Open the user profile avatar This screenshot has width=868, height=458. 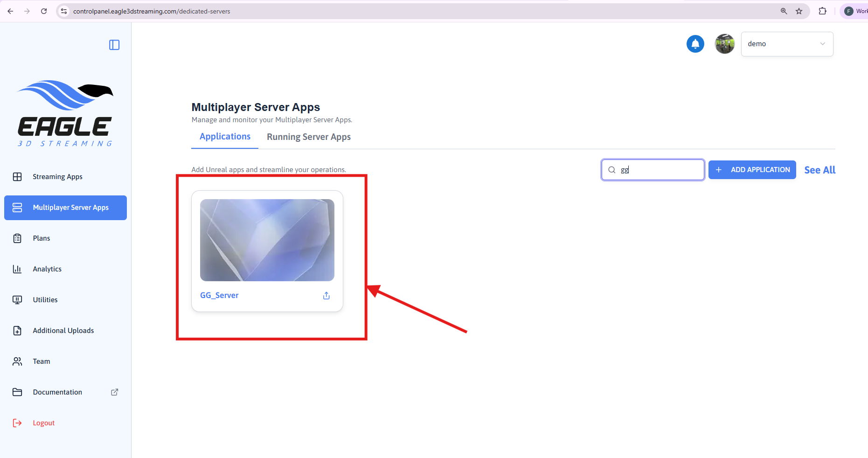[724, 44]
